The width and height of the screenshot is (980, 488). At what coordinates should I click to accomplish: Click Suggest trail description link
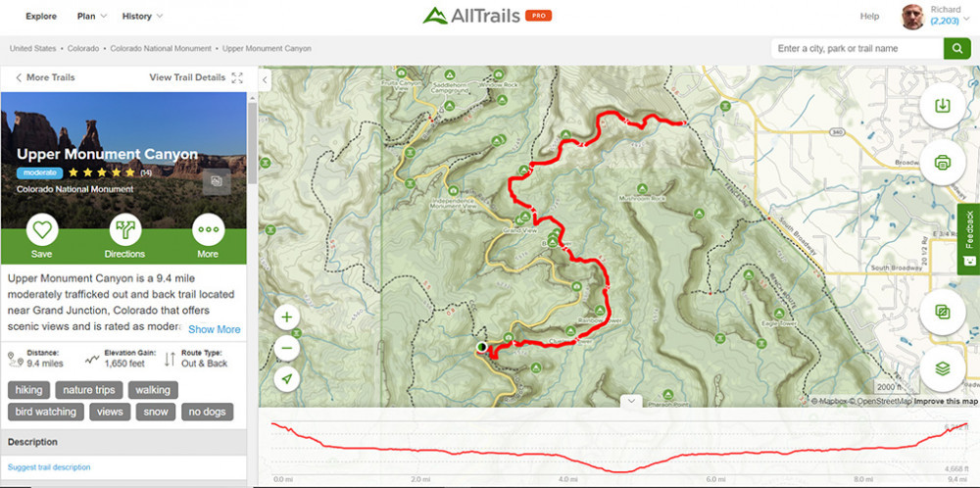[49, 466]
